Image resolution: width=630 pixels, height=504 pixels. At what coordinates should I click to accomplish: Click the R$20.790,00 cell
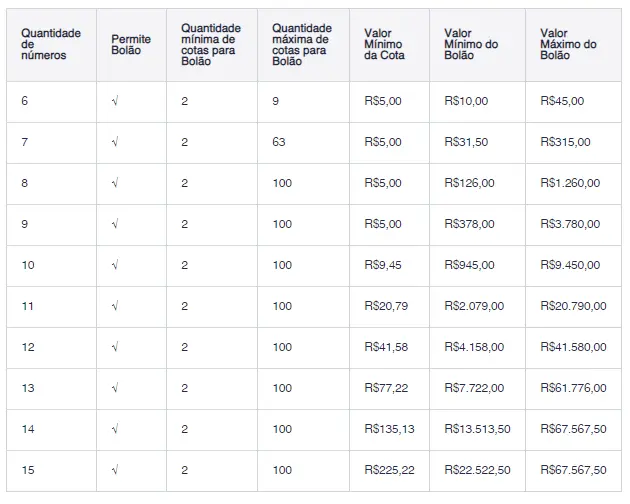[572, 306]
